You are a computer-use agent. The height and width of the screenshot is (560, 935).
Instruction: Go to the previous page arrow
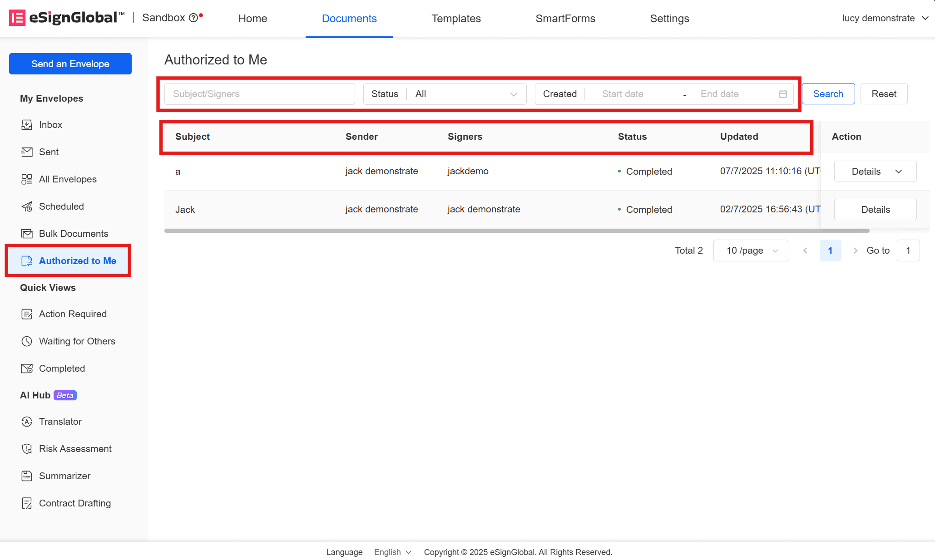805,251
